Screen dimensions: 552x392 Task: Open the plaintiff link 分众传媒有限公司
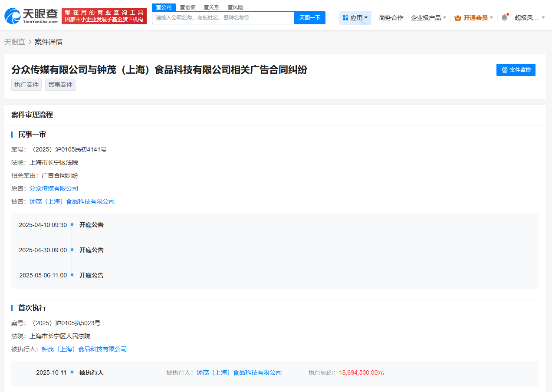point(54,188)
